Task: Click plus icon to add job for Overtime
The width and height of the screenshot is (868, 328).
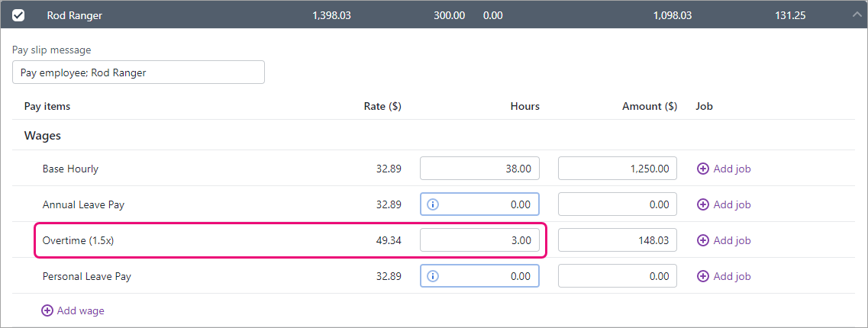Action: point(703,240)
